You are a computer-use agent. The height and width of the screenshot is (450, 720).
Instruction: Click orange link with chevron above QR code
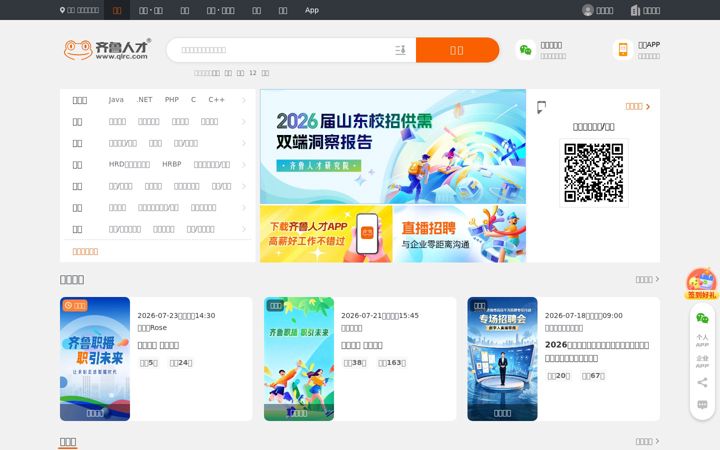tap(638, 107)
